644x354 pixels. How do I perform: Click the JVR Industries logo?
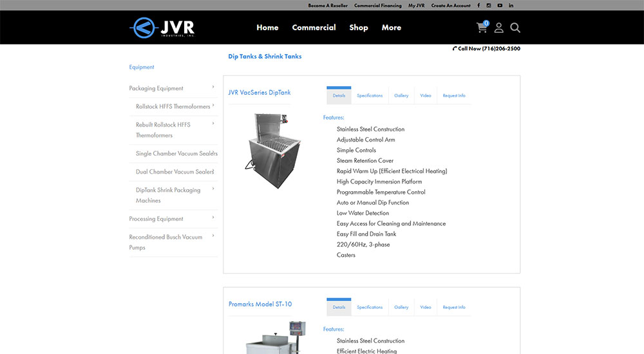162,28
